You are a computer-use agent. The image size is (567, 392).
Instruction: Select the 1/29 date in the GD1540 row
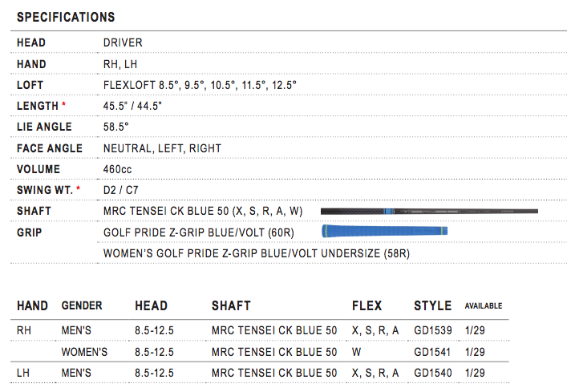[475, 373]
